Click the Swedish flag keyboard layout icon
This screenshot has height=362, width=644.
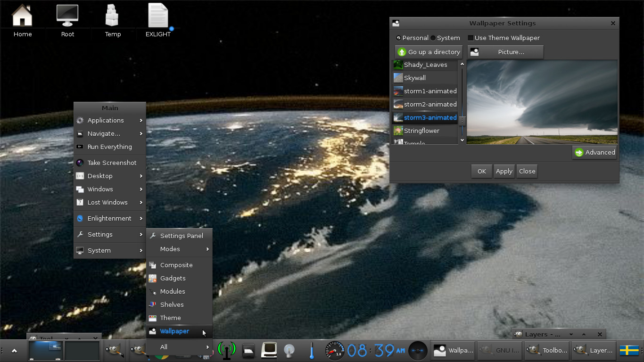[x=629, y=350]
